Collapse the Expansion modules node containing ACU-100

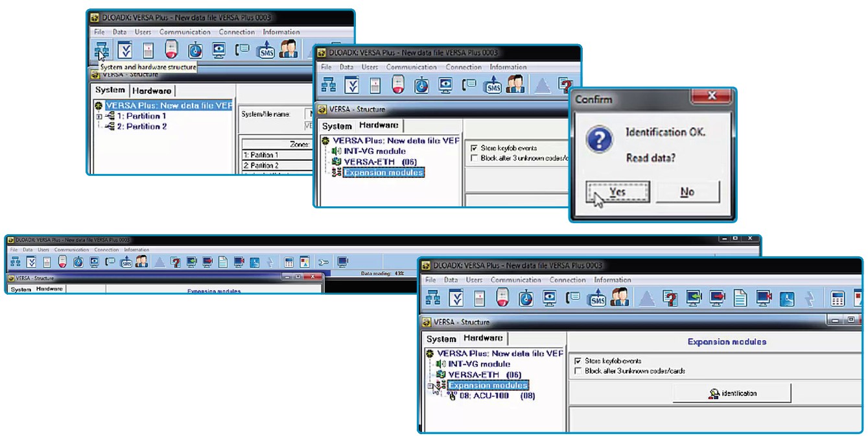(431, 385)
